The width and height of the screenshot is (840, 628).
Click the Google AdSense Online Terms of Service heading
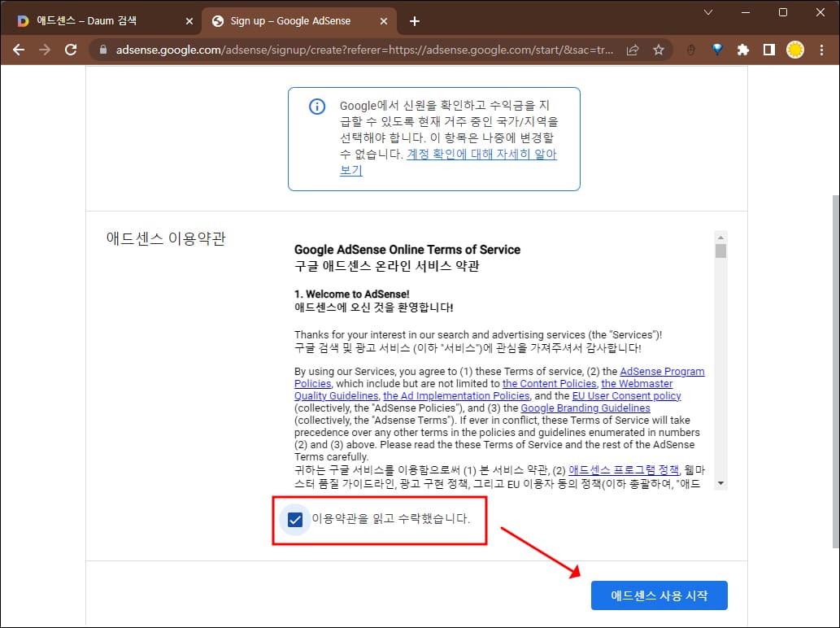coord(407,250)
